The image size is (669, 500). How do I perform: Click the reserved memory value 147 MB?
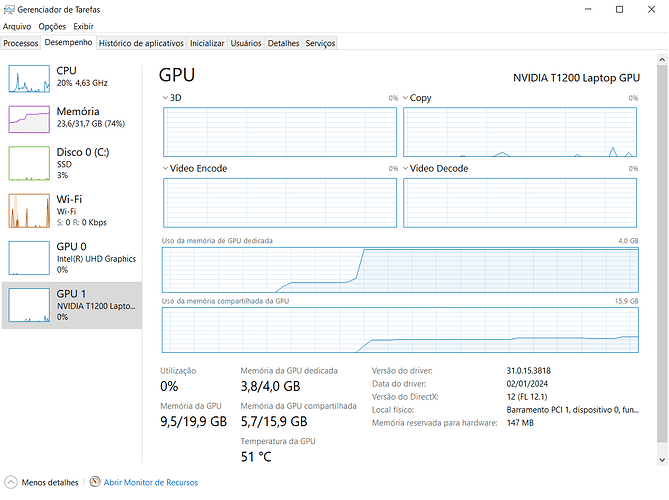point(520,423)
